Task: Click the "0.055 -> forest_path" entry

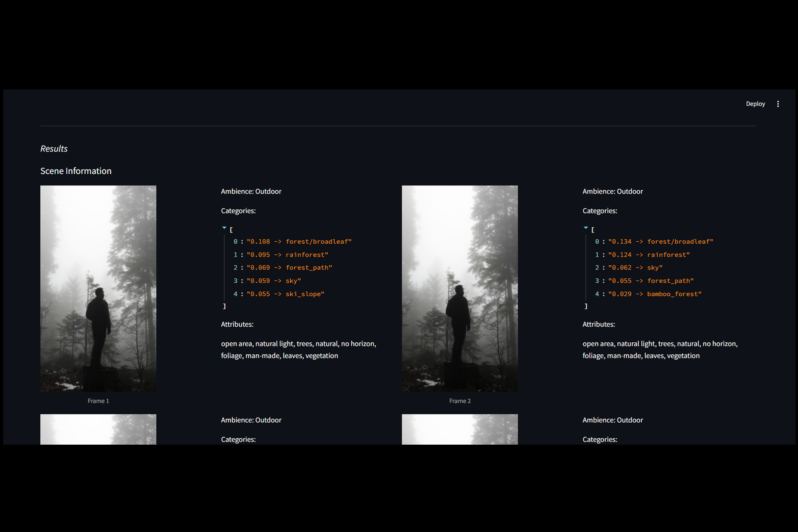Action: pos(650,281)
